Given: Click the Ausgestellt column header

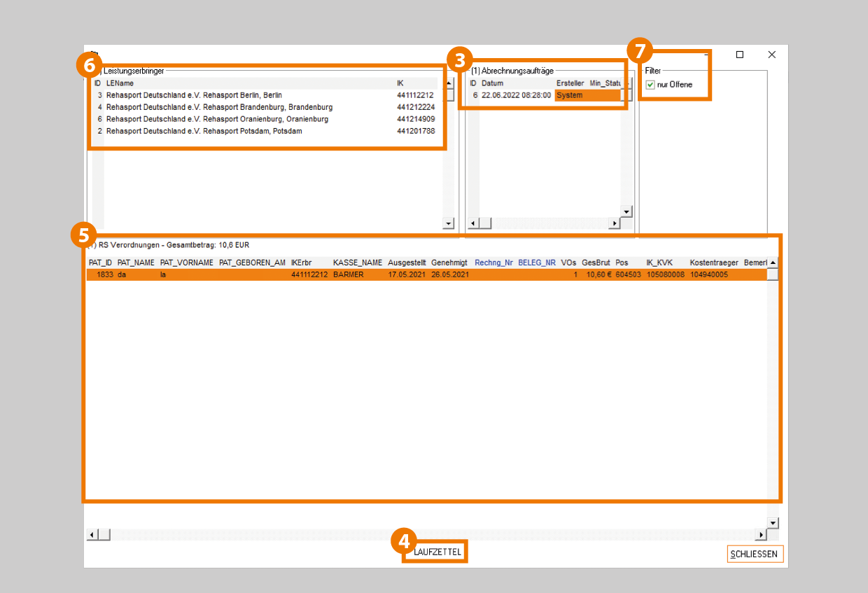Looking at the screenshot, I should point(407,263).
